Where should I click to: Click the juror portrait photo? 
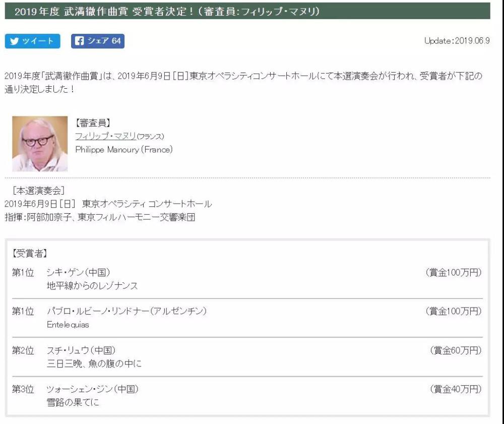pos(40,144)
